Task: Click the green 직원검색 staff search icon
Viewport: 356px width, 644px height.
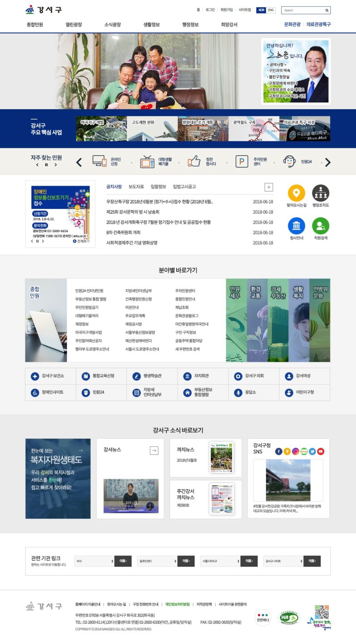Action: 320,226
